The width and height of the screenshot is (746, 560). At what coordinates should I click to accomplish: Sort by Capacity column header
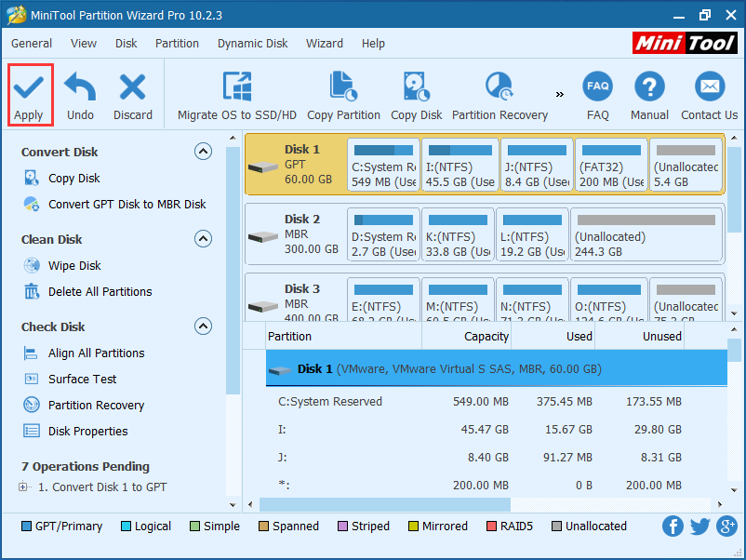[466, 336]
